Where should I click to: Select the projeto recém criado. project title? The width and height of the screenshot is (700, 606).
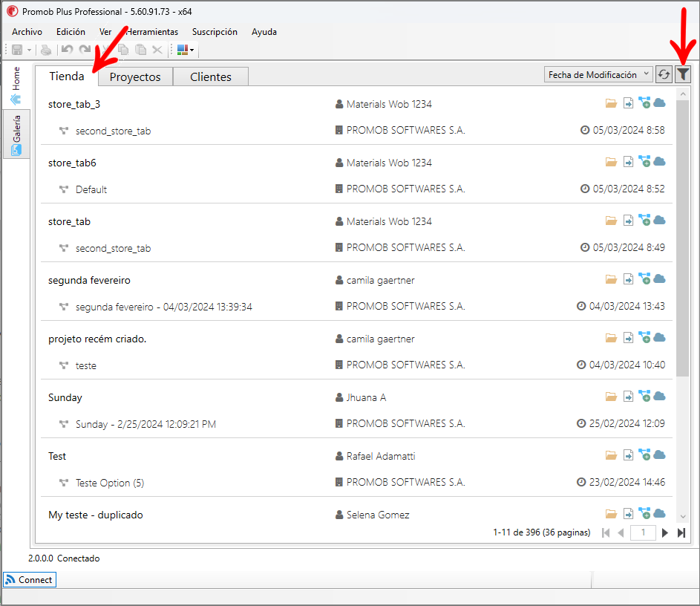point(97,339)
